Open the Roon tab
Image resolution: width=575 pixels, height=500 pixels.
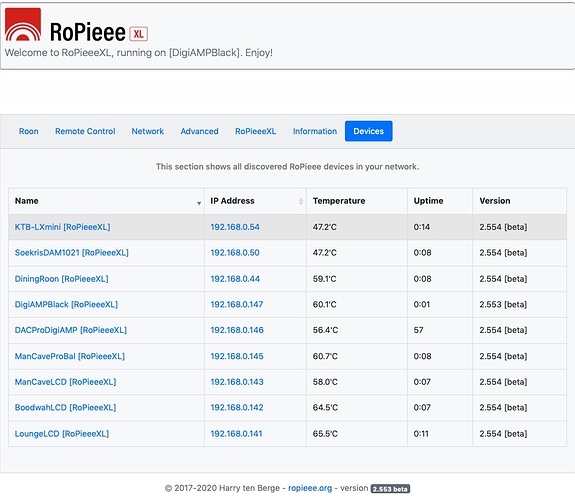tap(29, 131)
